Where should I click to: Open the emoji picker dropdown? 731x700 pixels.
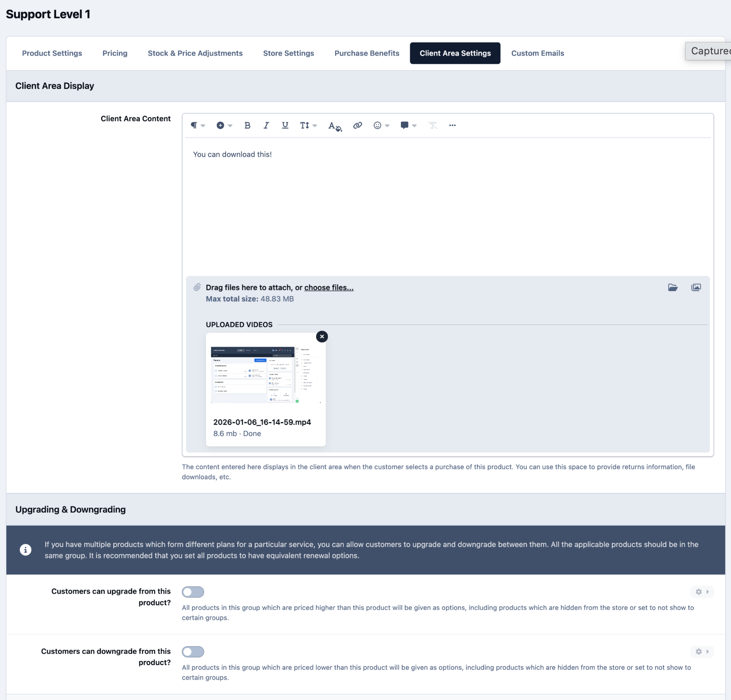381,125
